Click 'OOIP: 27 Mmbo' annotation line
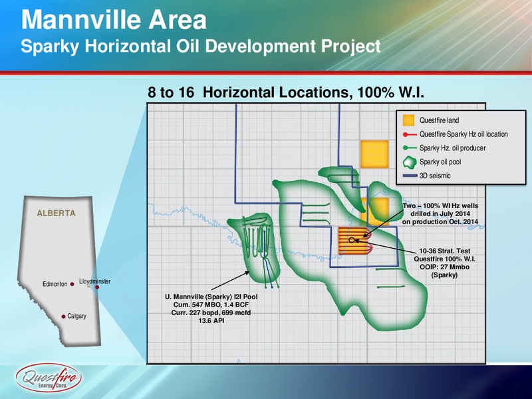The image size is (532, 399). (x=444, y=267)
